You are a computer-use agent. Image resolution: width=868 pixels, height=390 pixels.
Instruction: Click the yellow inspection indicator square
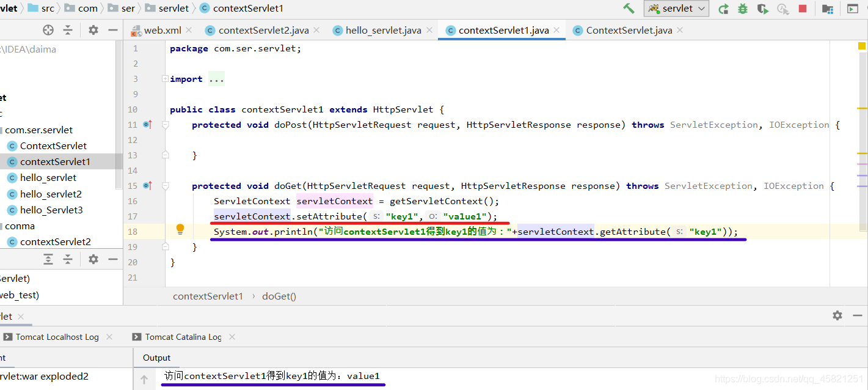(862, 46)
